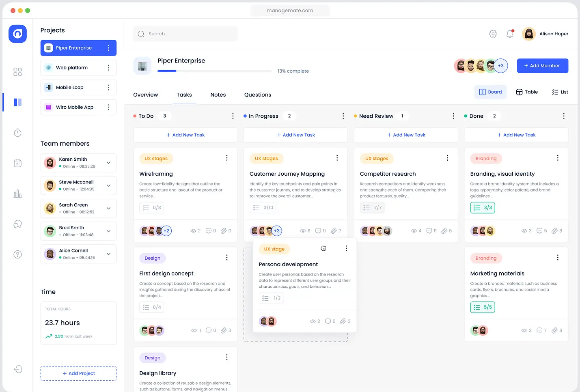Select the board columns icon in sidebar
This screenshot has height=392, width=580.
point(17,102)
